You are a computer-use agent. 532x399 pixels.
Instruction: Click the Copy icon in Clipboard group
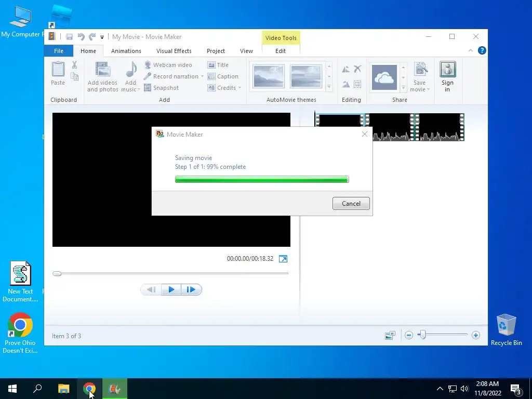[x=74, y=76]
